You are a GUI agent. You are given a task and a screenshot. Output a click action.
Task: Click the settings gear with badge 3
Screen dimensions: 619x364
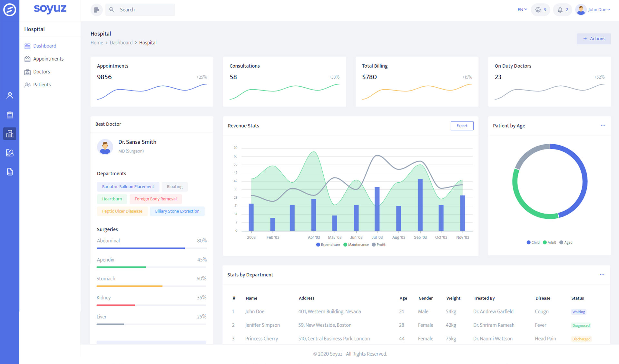click(x=538, y=10)
